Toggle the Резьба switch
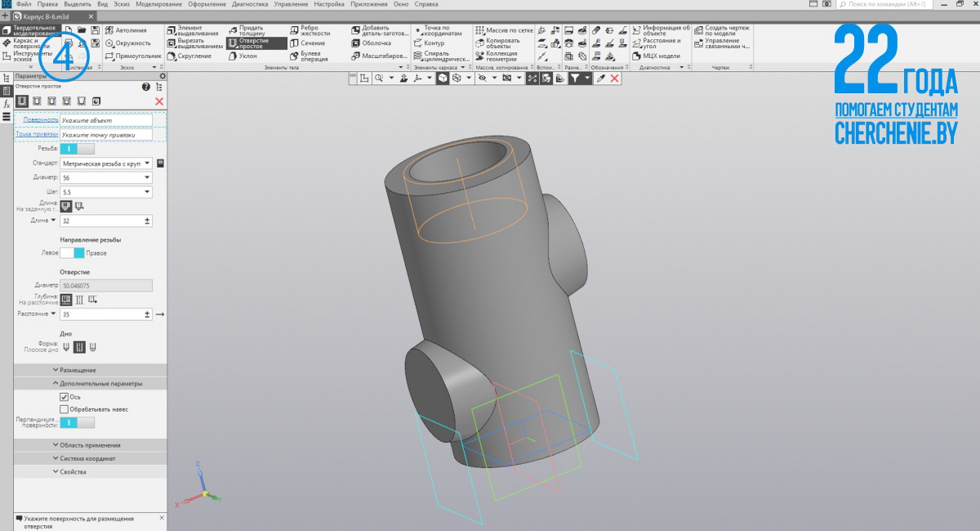 [78, 149]
